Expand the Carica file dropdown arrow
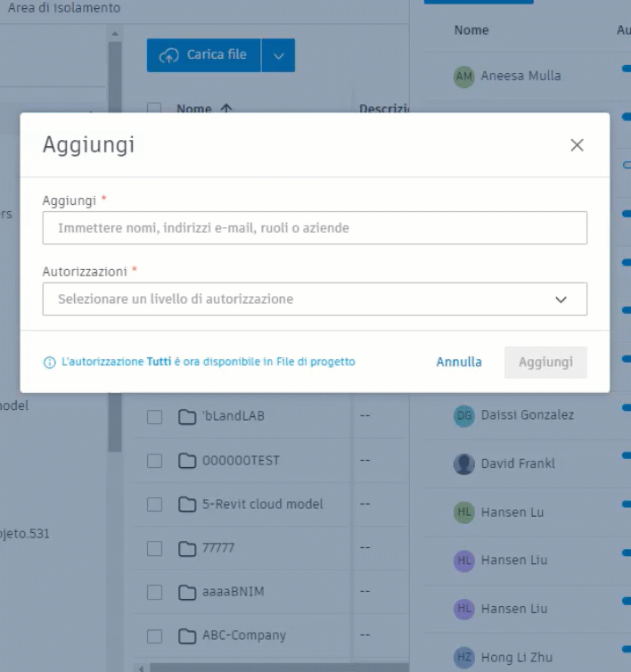Image resolution: width=631 pixels, height=672 pixels. tap(278, 55)
